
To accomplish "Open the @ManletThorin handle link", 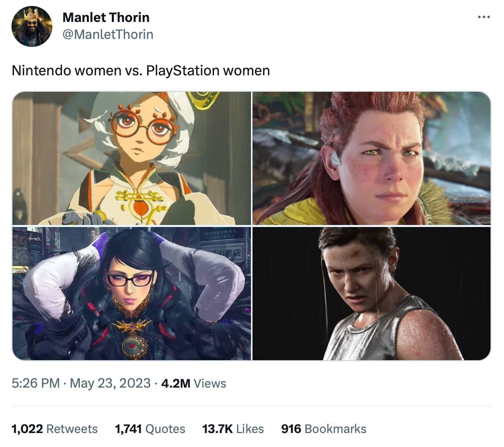I will [108, 34].
